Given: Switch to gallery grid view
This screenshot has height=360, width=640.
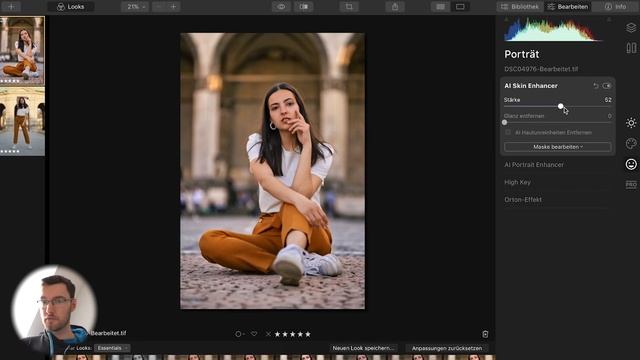Looking at the screenshot, I should (440, 7).
